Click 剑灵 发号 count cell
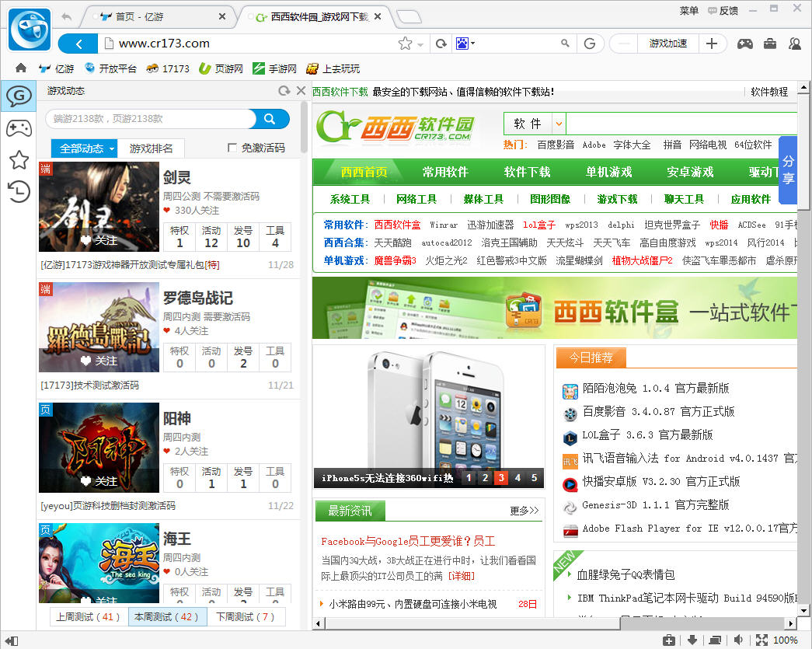 click(x=243, y=237)
